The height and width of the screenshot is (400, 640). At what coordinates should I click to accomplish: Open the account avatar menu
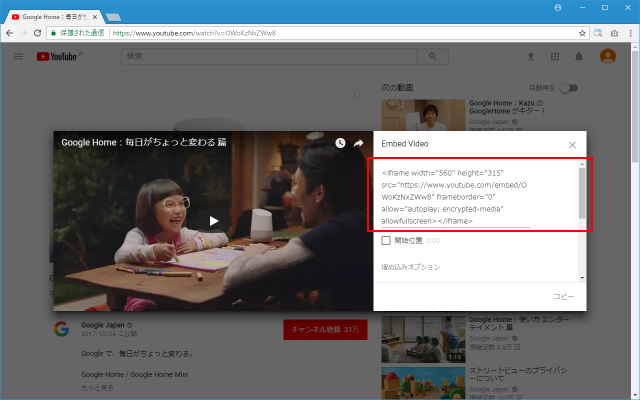click(607, 56)
